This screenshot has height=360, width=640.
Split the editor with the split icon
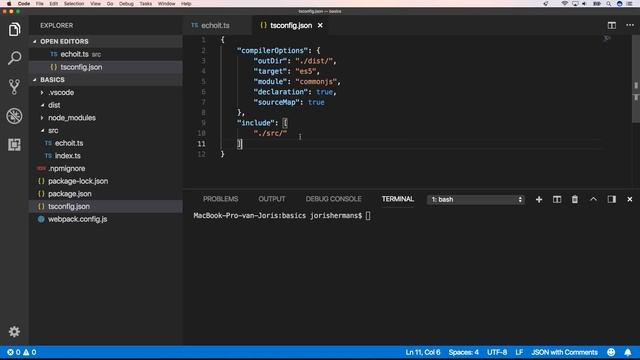coord(611,25)
